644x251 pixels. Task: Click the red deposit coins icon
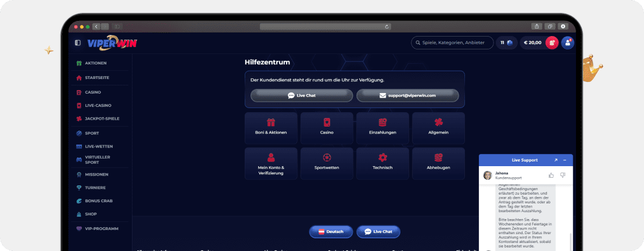coord(552,42)
